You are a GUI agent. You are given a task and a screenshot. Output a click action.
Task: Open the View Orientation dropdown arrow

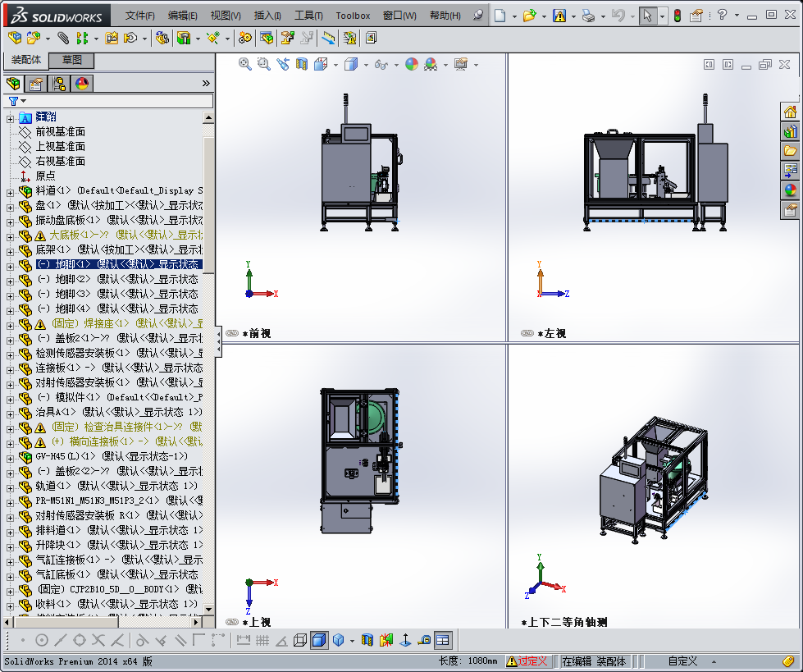coord(335,65)
